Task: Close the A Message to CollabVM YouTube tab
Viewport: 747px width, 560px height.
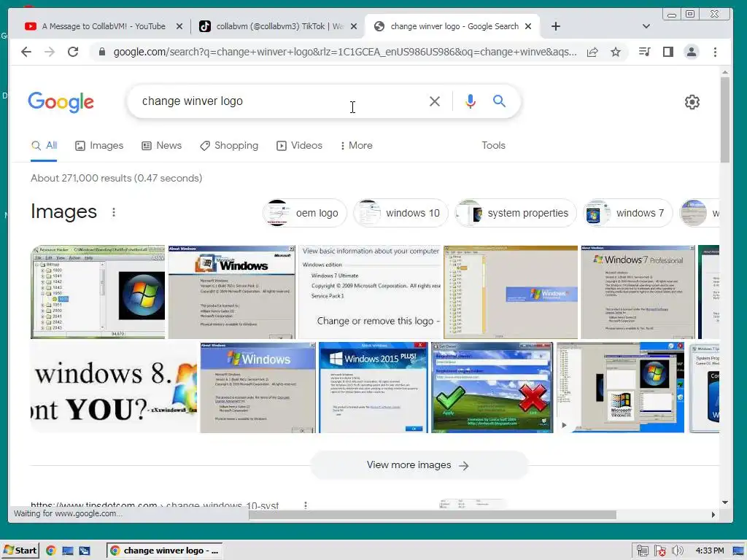Action: point(179,26)
